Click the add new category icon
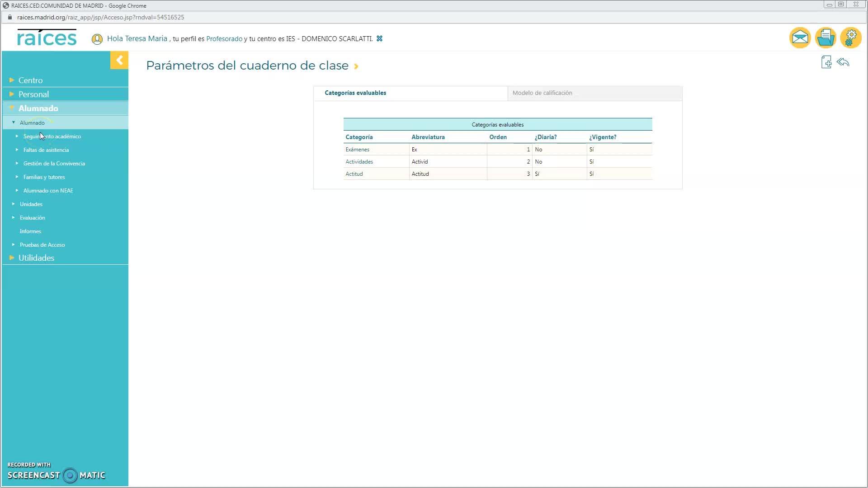The height and width of the screenshot is (488, 868). click(826, 62)
